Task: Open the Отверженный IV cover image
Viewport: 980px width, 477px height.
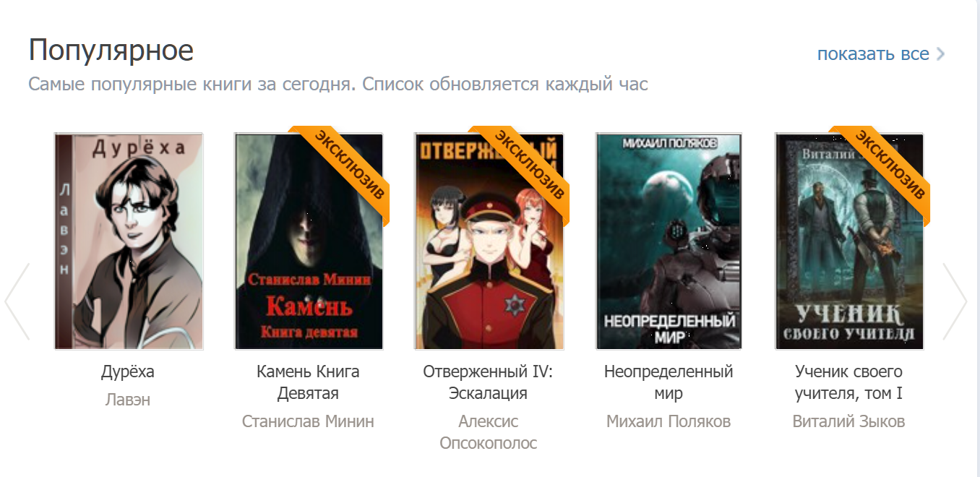Action: tap(489, 241)
